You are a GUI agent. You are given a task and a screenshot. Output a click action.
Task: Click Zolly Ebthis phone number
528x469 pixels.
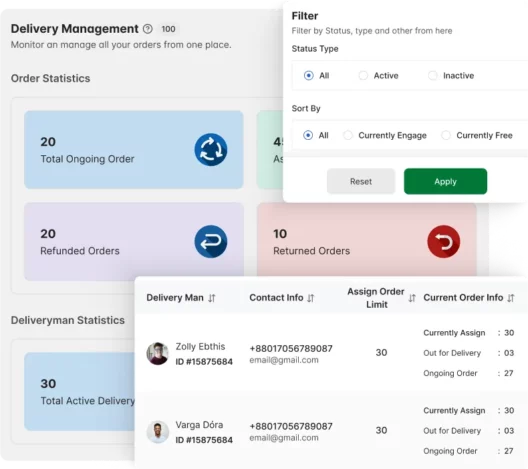coord(291,348)
